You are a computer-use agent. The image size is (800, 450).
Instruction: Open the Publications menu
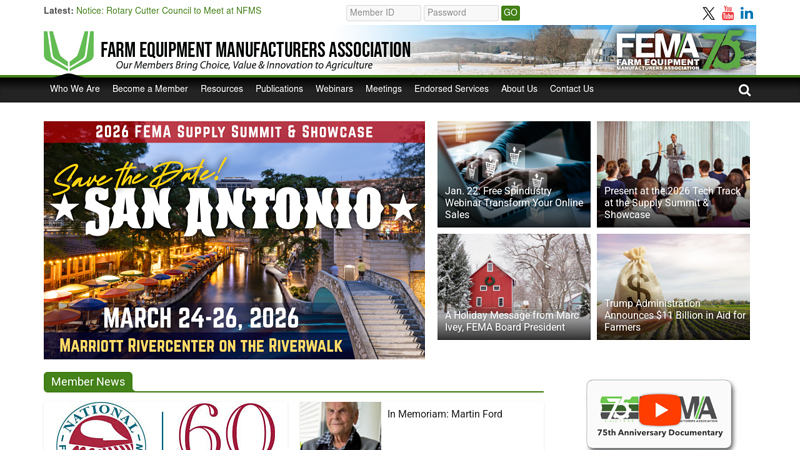click(279, 89)
